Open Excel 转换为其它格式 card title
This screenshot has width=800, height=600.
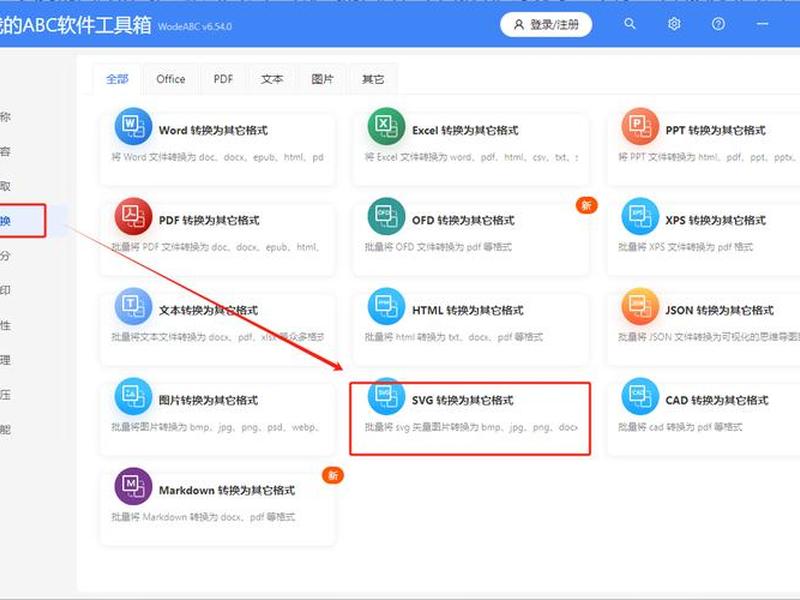pos(465,131)
